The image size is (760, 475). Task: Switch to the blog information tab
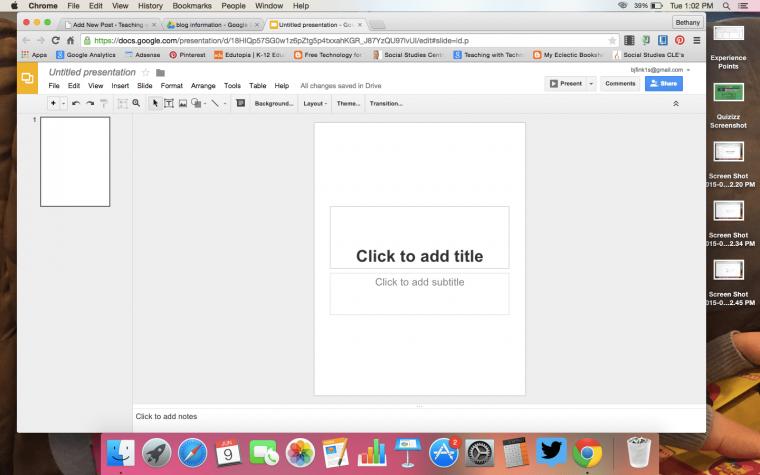(212, 24)
